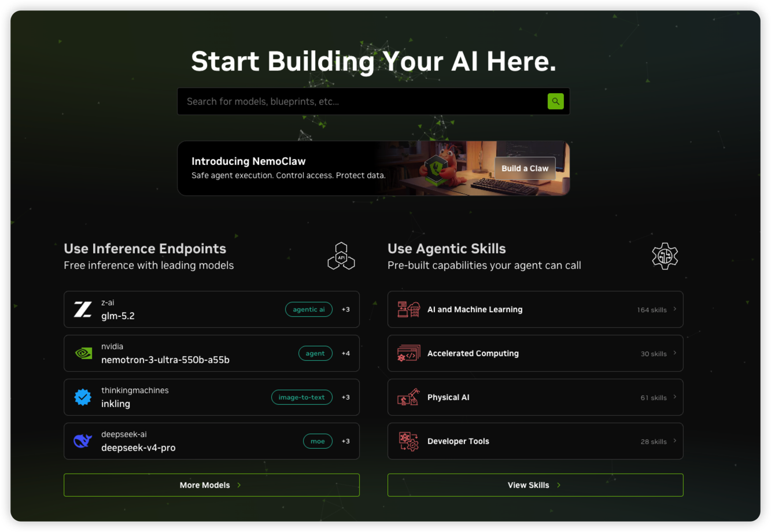This screenshot has height=532, width=771.
Task: Select the agentic ai tag
Action: (309, 309)
